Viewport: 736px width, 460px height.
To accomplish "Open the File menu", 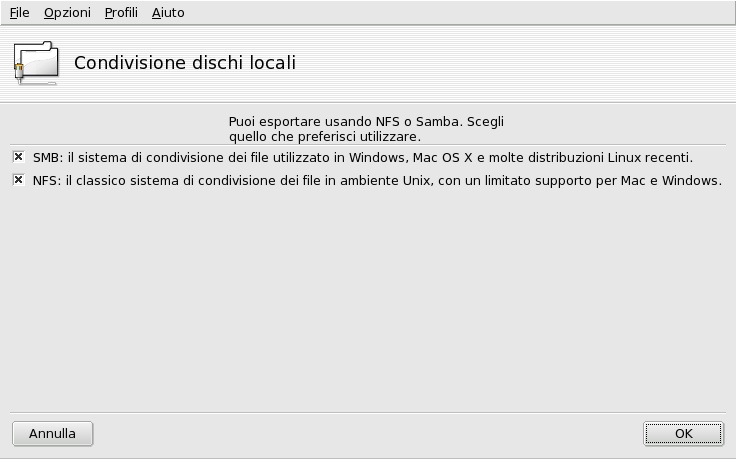I will (x=19, y=13).
